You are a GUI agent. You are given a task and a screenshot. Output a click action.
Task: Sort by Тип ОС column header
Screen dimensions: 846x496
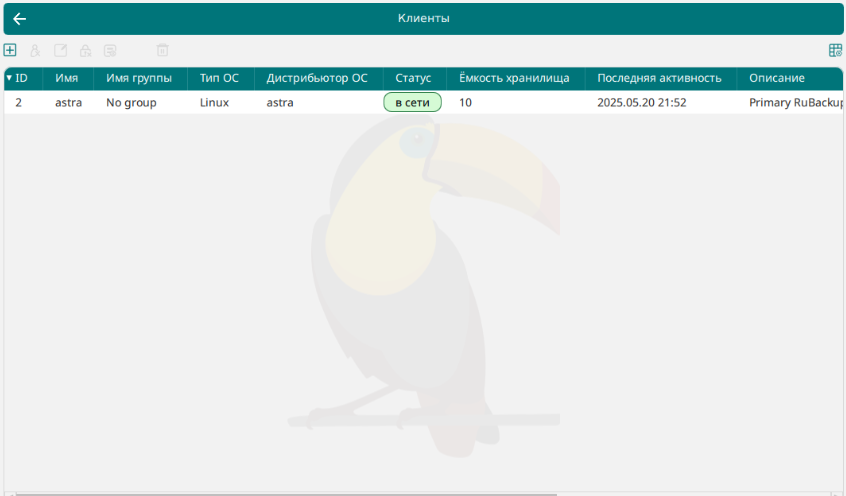219,78
